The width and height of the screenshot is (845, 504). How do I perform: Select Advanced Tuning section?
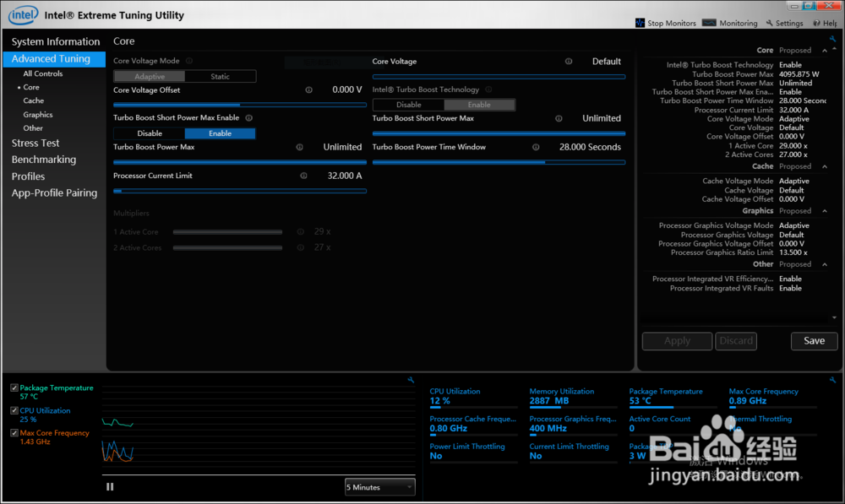[54, 59]
